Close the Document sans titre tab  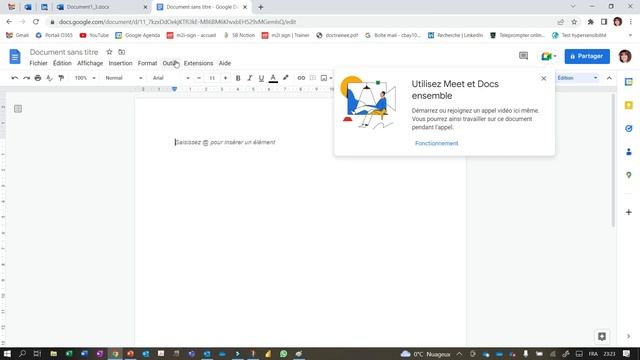[245, 7]
